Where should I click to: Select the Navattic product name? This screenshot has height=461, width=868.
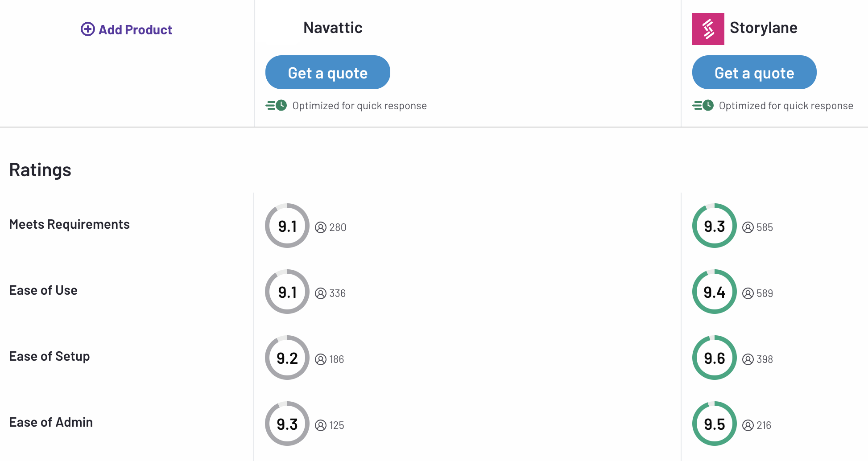point(332,27)
